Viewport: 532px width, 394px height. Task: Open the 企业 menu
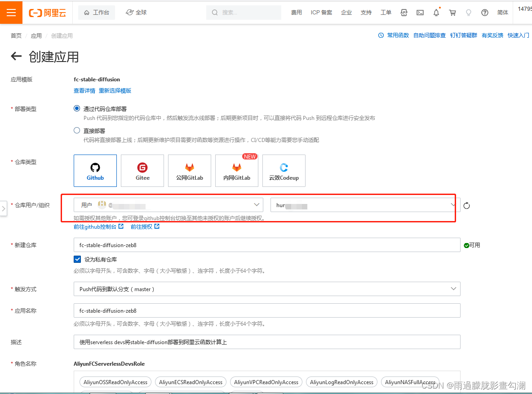click(x=346, y=13)
